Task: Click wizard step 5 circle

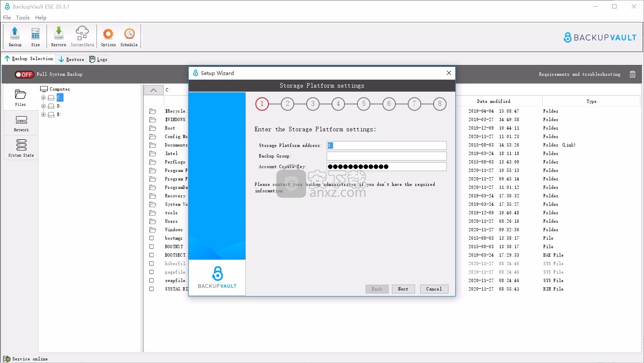Action: coord(363,104)
